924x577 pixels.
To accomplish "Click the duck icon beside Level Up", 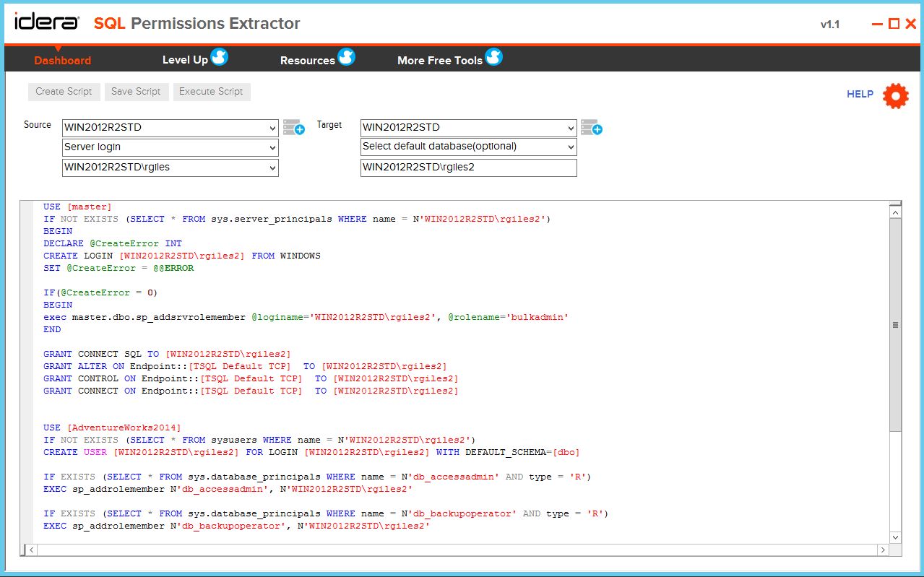I will point(220,57).
